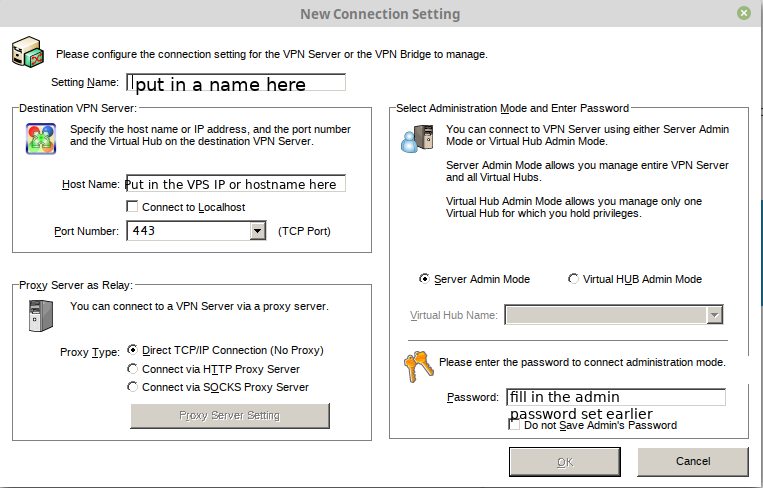The height and width of the screenshot is (488, 763).
Task: Click the "Destination VPN Server:" group heading
Action: coord(78,108)
